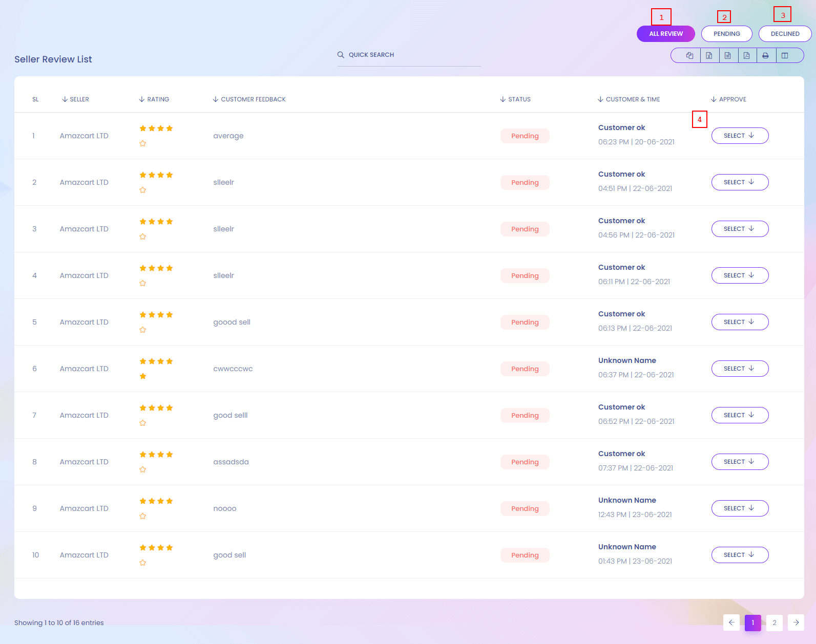Open the column visibility icon
Image resolution: width=816 pixels, height=644 pixels.
[785, 55]
